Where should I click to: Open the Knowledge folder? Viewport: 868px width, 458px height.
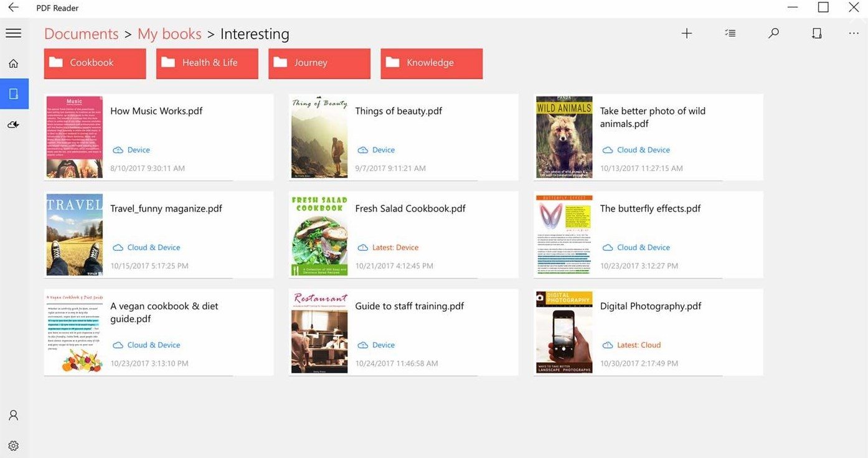pos(432,63)
